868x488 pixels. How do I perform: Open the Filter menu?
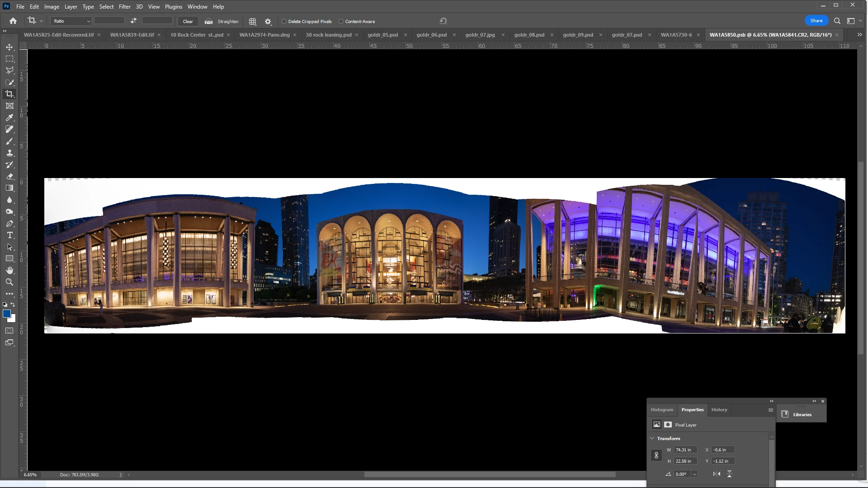pos(124,7)
